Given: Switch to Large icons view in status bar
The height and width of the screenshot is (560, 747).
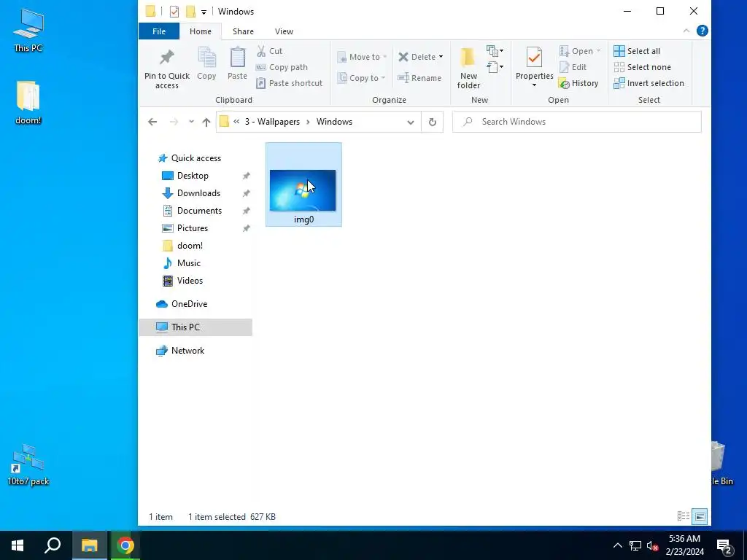Looking at the screenshot, I should (x=700, y=516).
